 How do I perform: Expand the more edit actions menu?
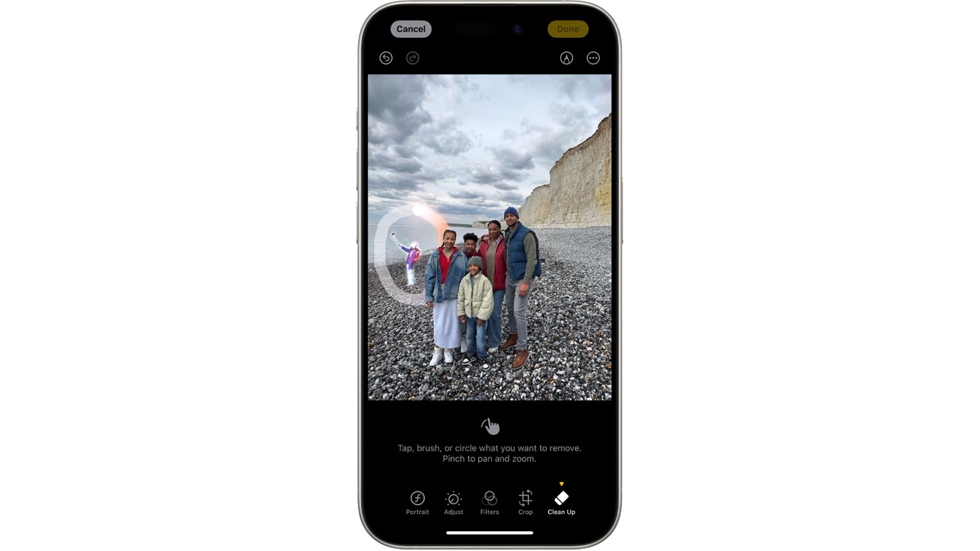(593, 58)
